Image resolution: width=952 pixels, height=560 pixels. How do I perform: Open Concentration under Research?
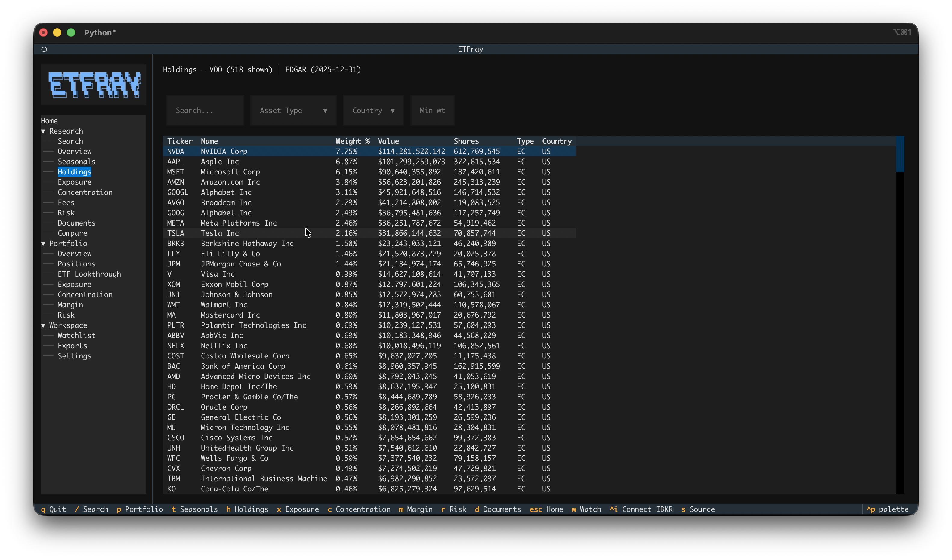tap(85, 192)
